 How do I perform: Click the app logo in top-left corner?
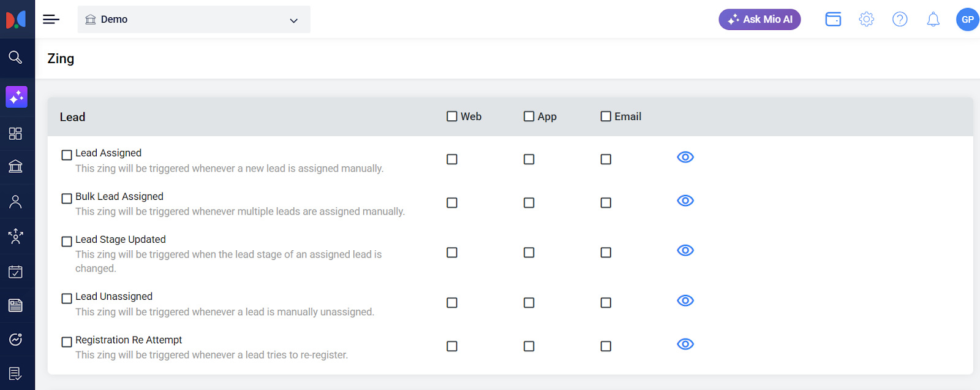(x=17, y=20)
